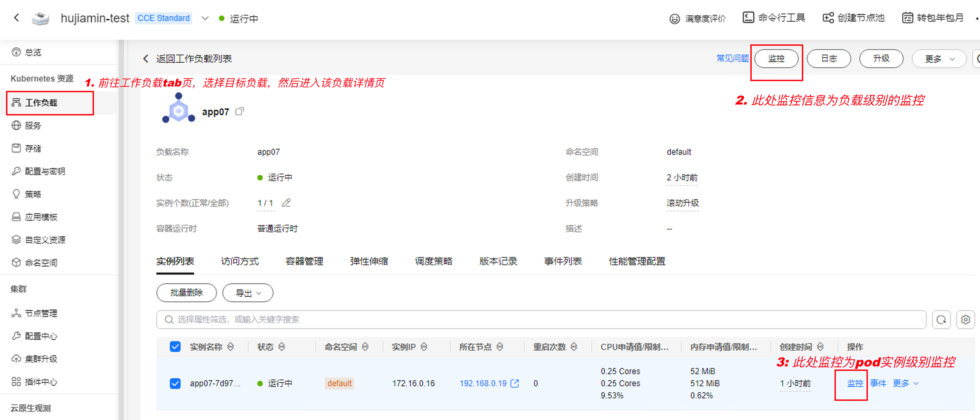Click the edit pencil beside instance count
980x420 pixels.
(x=286, y=203)
